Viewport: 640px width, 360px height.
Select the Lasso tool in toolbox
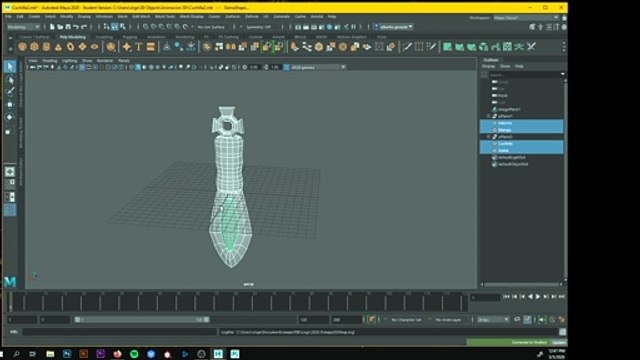point(10,80)
